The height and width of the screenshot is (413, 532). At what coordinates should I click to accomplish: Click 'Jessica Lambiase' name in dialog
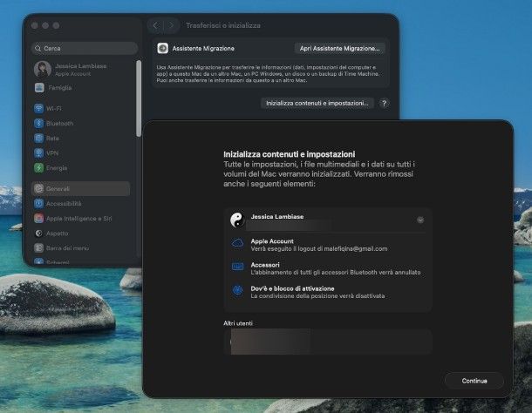point(277,217)
